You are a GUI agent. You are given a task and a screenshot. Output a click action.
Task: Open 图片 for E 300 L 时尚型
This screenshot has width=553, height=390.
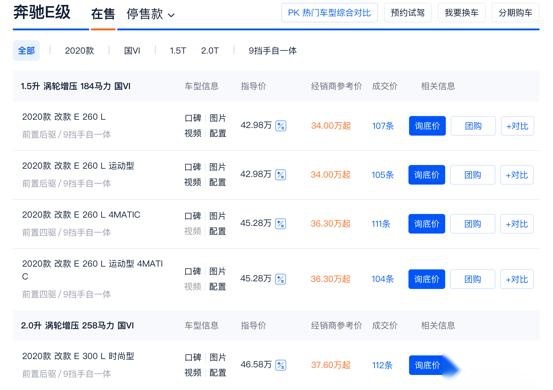pyautogui.click(x=217, y=358)
